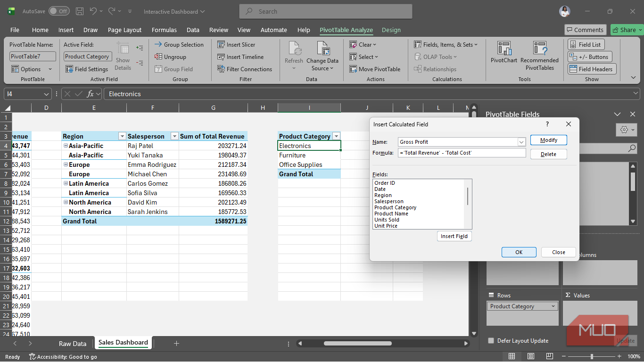Insert a PivotChart
Screen dimensions: 644x362
[504, 52]
